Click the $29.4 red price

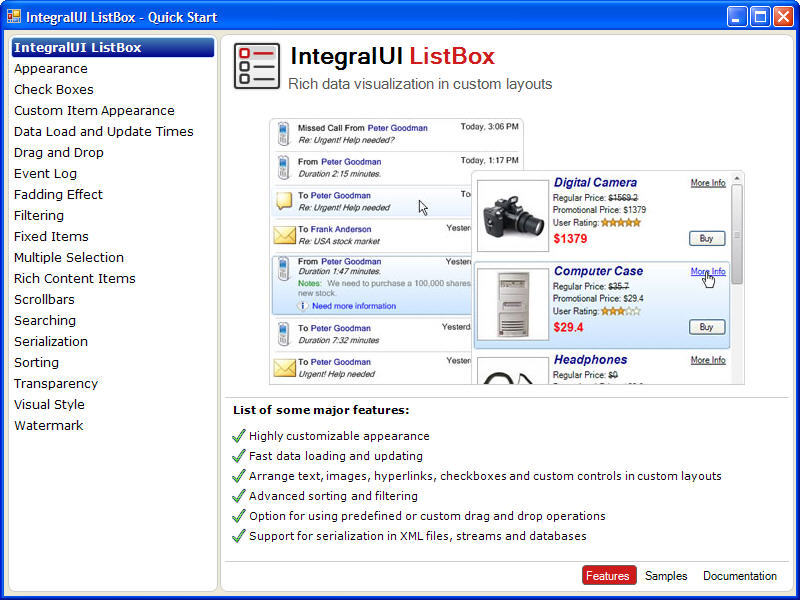click(568, 327)
